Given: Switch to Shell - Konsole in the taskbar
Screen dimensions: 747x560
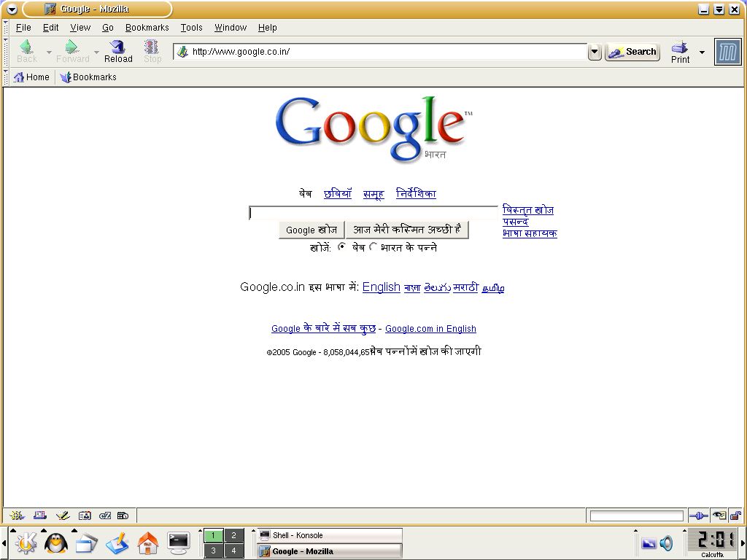Looking at the screenshot, I should [330, 535].
